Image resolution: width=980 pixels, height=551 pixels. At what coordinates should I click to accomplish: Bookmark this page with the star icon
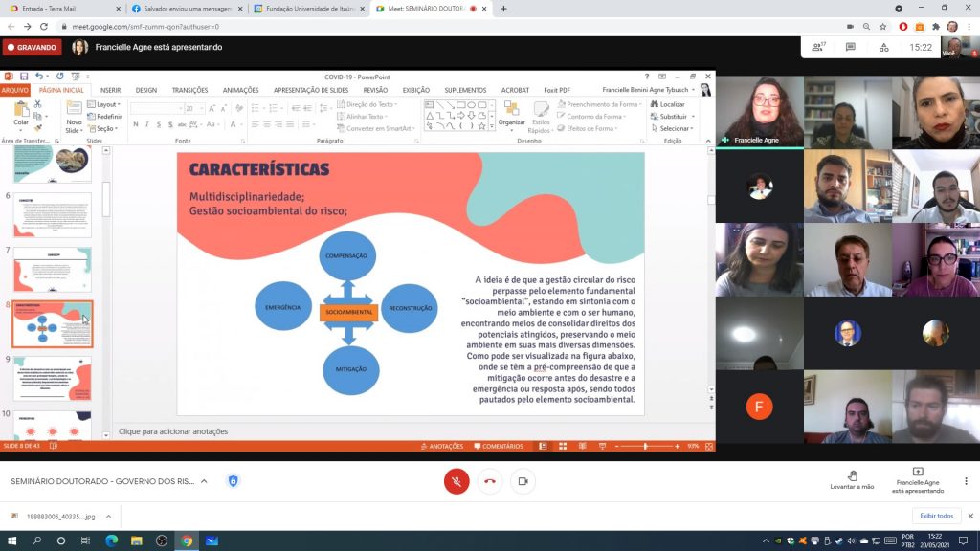pos(883,27)
